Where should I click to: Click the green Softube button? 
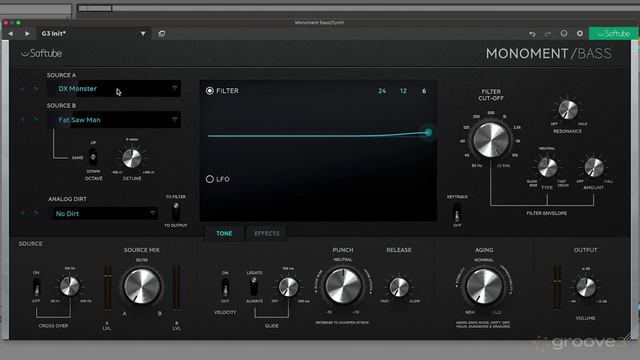tap(613, 33)
